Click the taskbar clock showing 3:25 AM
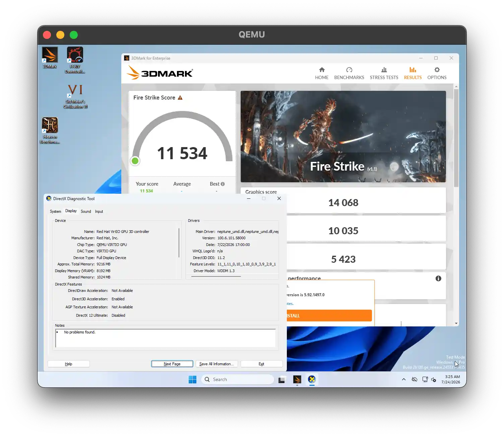 click(x=451, y=379)
